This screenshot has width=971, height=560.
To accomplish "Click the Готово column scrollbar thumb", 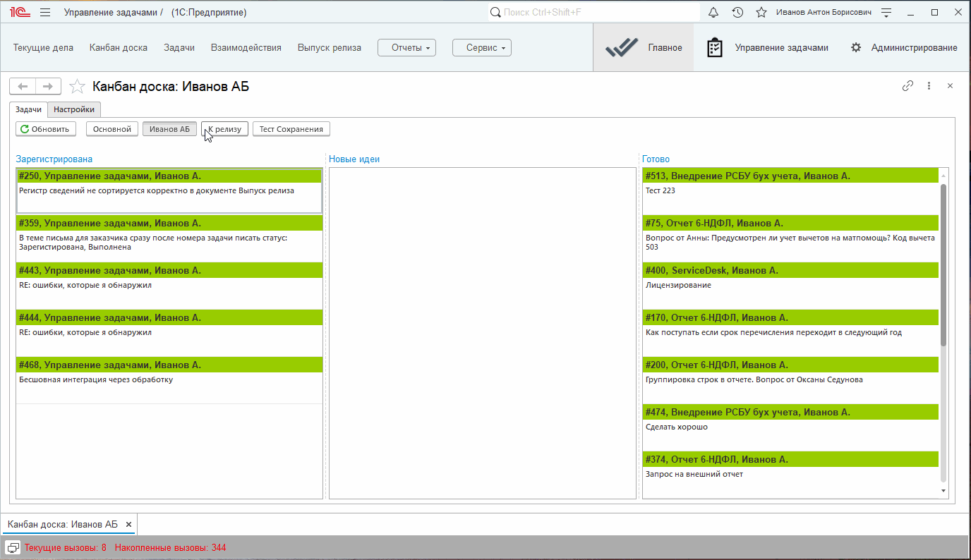I will pyautogui.click(x=943, y=264).
